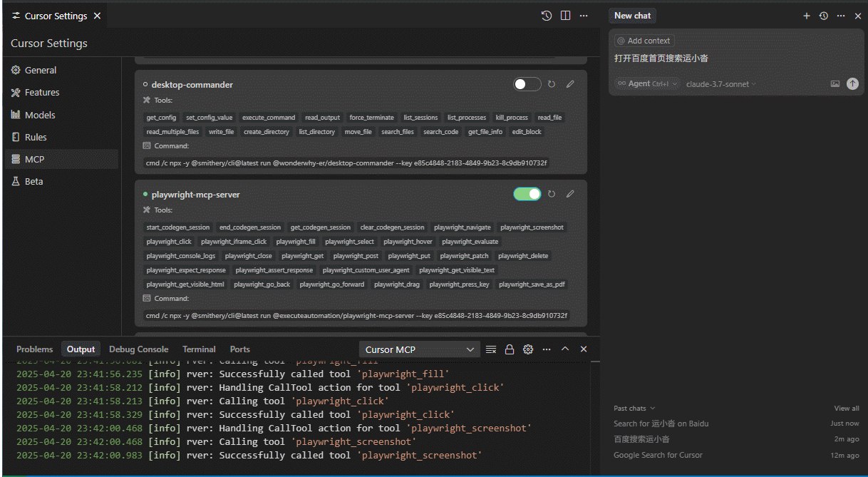The height and width of the screenshot is (477, 868).
Task: Click the kill_process tool tag
Action: click(512, 118)
